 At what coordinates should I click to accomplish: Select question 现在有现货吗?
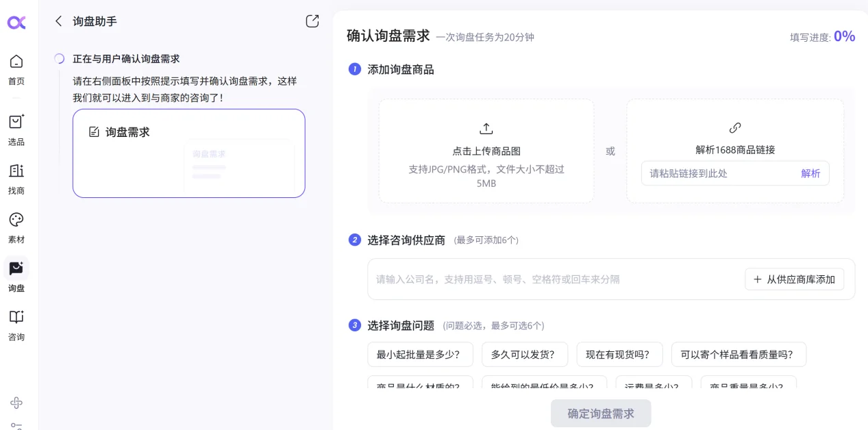[x=619, y=355]
